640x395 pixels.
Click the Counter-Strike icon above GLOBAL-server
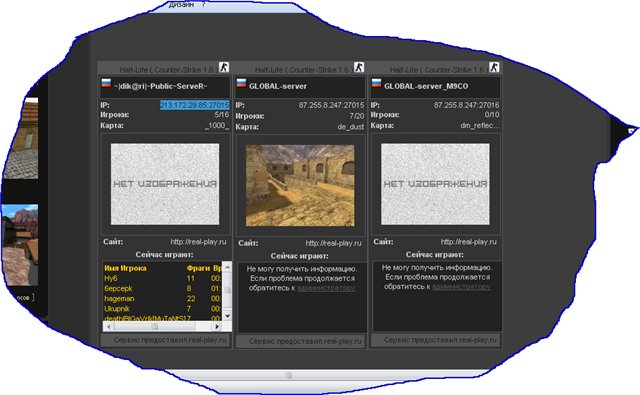[359, 67]
